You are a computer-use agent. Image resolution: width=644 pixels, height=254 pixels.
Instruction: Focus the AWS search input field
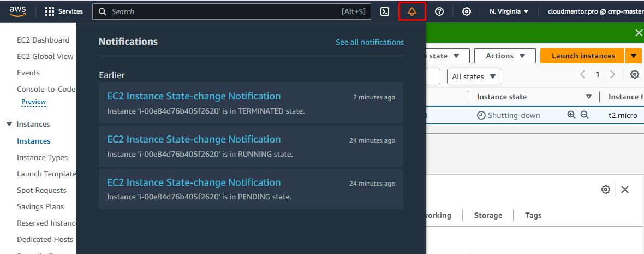[x=224, y=11]
